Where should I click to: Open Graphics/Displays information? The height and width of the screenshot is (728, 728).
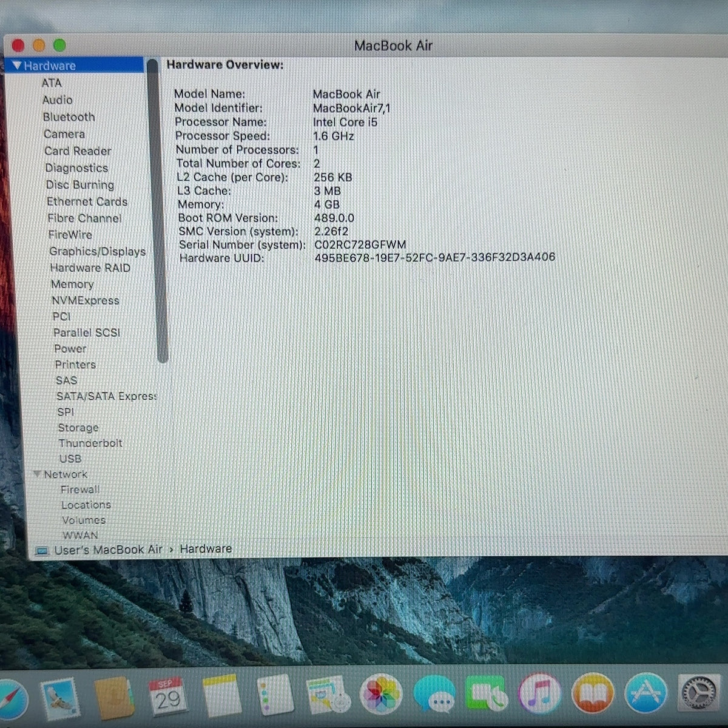click(98, 251)
